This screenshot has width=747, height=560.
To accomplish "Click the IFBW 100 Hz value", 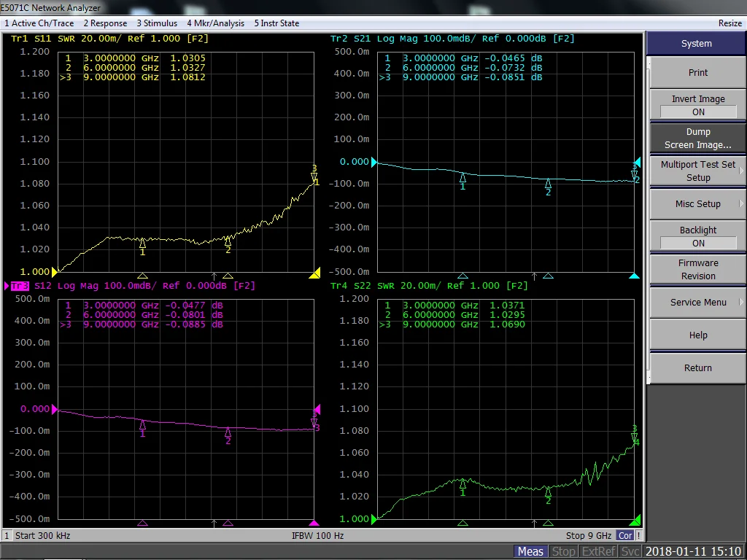I will [318, 536].
